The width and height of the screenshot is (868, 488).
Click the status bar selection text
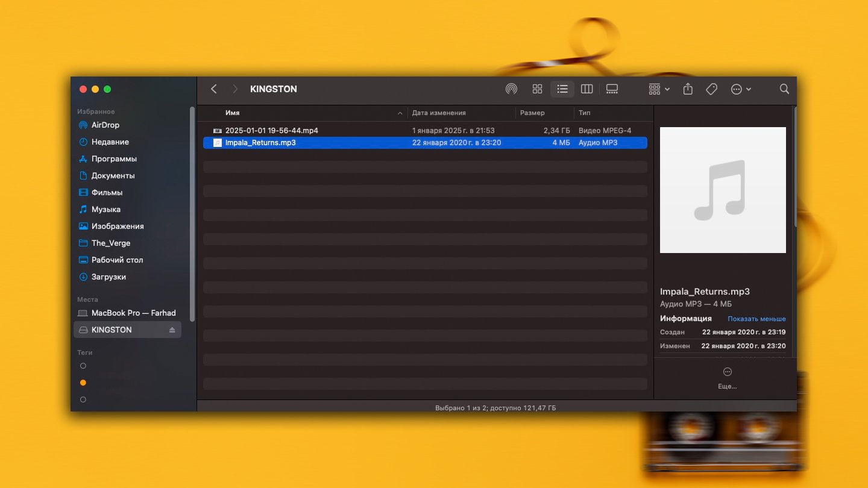[x=495, y=408]
